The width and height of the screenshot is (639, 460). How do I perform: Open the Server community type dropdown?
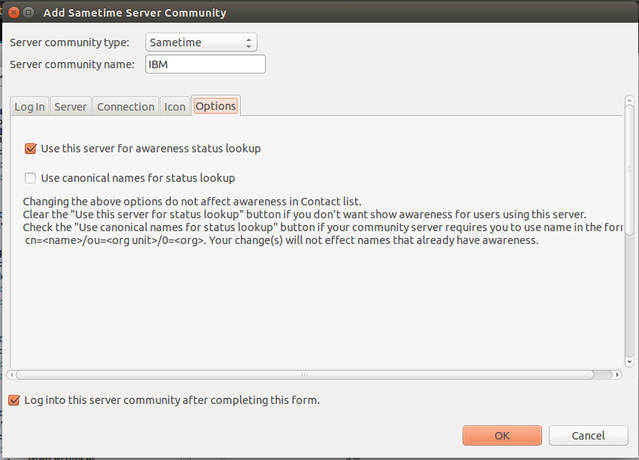[x=201, y=42]
